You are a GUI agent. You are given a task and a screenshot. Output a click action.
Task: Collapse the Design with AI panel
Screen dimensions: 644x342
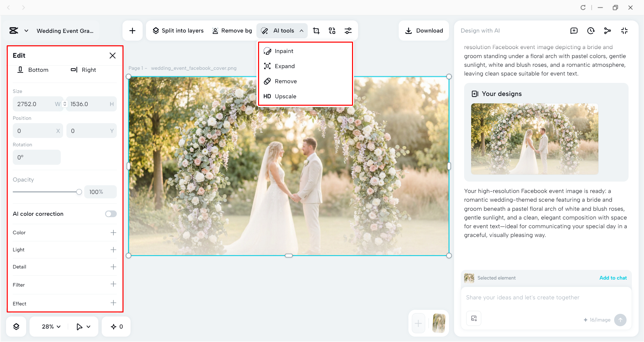(624, 31)
